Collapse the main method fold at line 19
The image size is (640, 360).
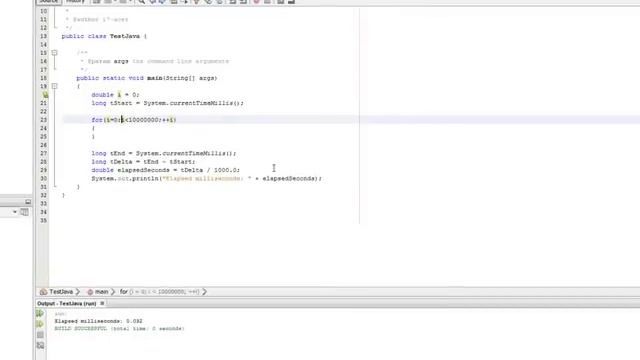(54, 86)
